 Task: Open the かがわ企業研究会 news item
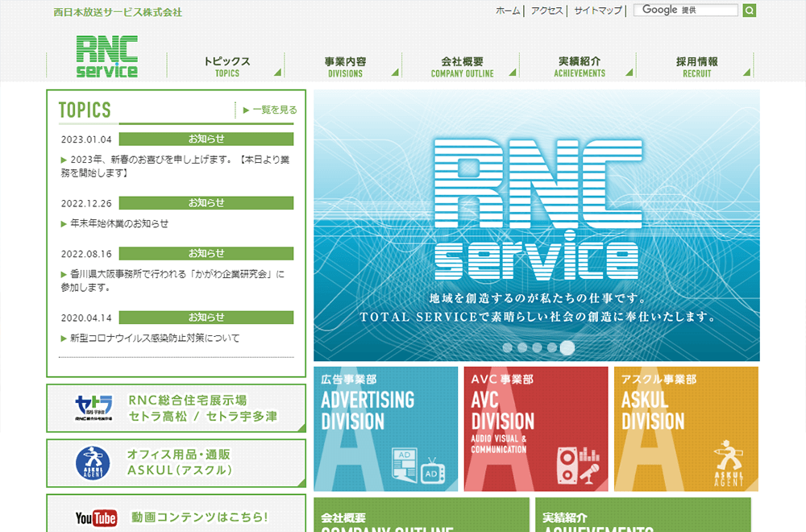coord(172,281)
